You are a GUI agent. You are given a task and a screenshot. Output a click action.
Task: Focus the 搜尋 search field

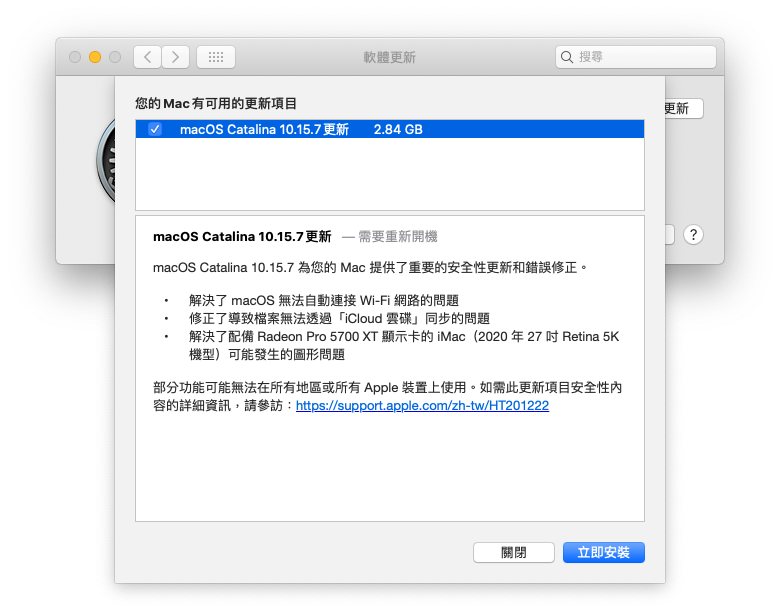point(636,57)
